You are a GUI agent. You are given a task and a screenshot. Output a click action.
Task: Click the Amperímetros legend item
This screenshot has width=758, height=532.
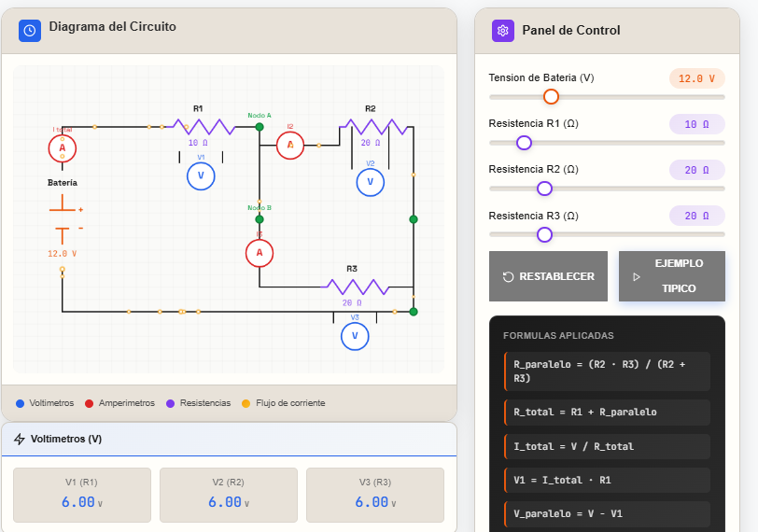coord(119,403)
